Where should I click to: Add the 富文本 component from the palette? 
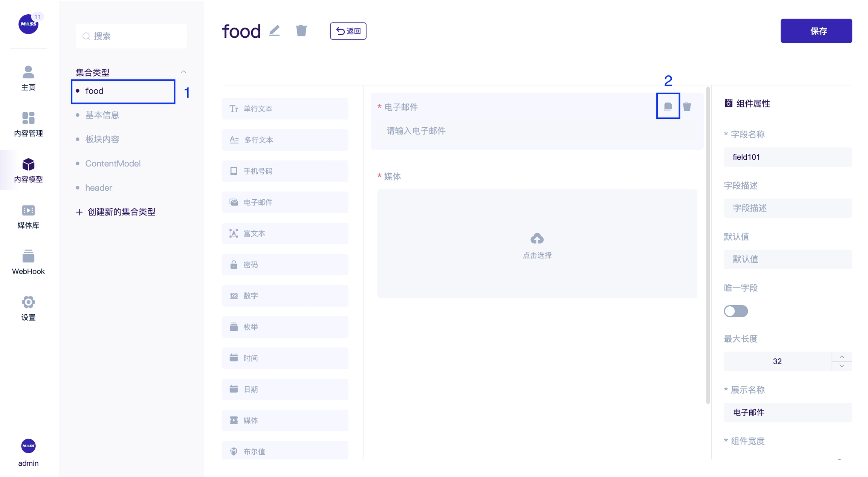pos(285,234)
